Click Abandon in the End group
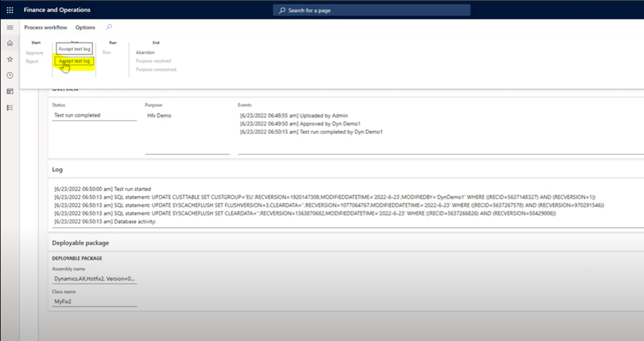Image resolution: width=644 pixels, height=341 pixels. (x=145, y=53)
